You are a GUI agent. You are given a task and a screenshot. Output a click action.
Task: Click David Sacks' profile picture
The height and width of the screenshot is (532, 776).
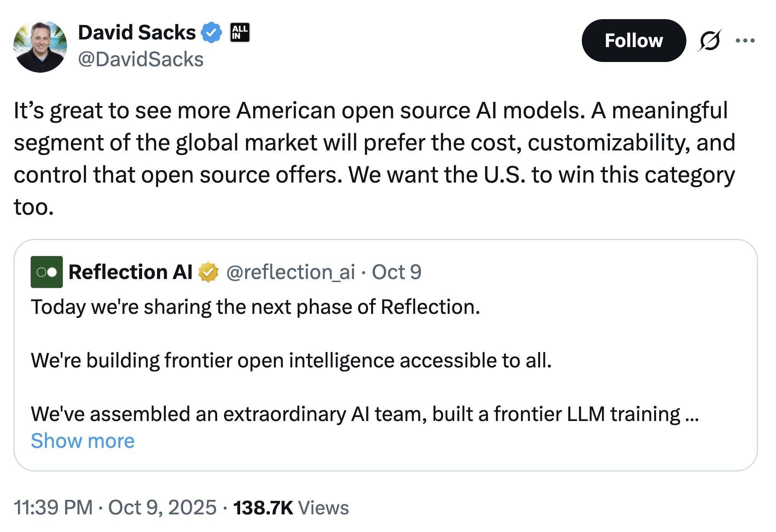click(40, 46)
